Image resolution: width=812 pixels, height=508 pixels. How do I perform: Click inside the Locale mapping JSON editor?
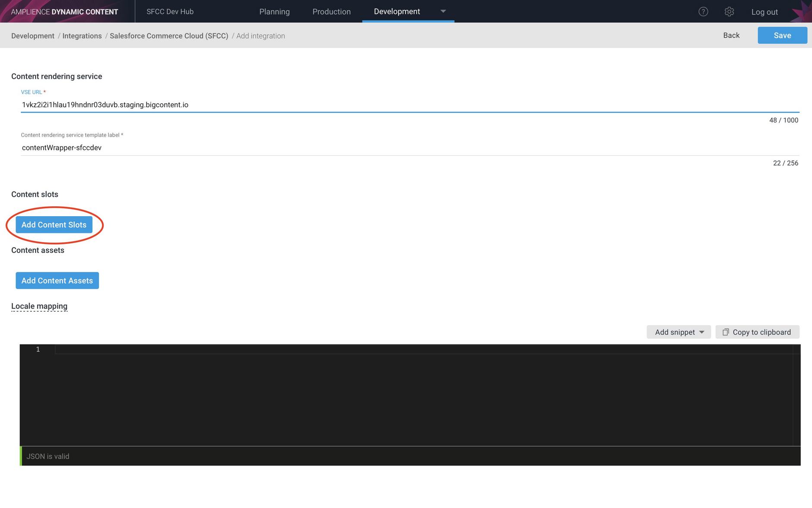(423, 395)
